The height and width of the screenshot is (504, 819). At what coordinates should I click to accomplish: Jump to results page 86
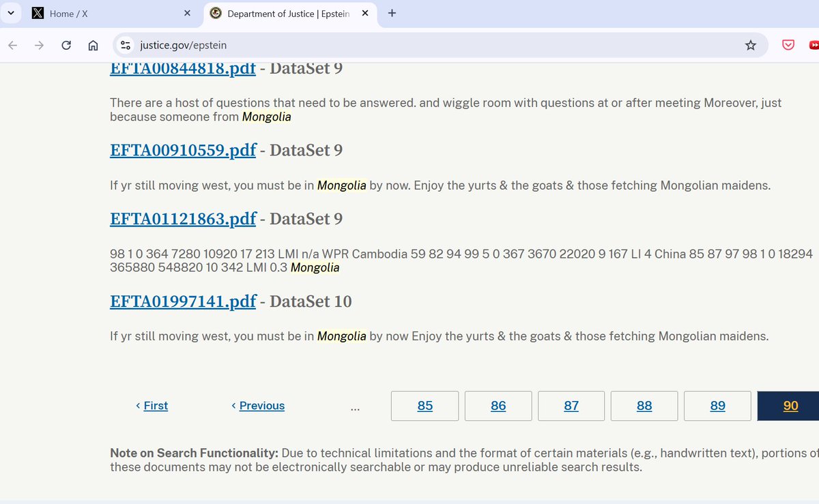498,406
